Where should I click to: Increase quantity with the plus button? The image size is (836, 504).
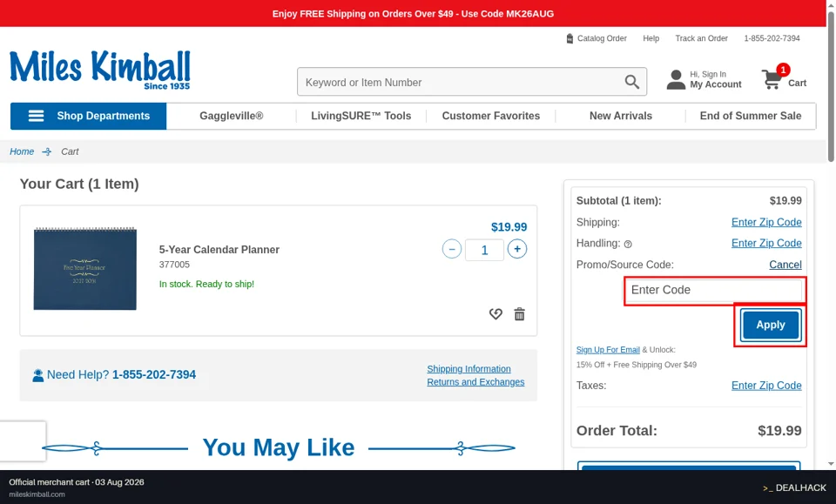pos(517,249)
